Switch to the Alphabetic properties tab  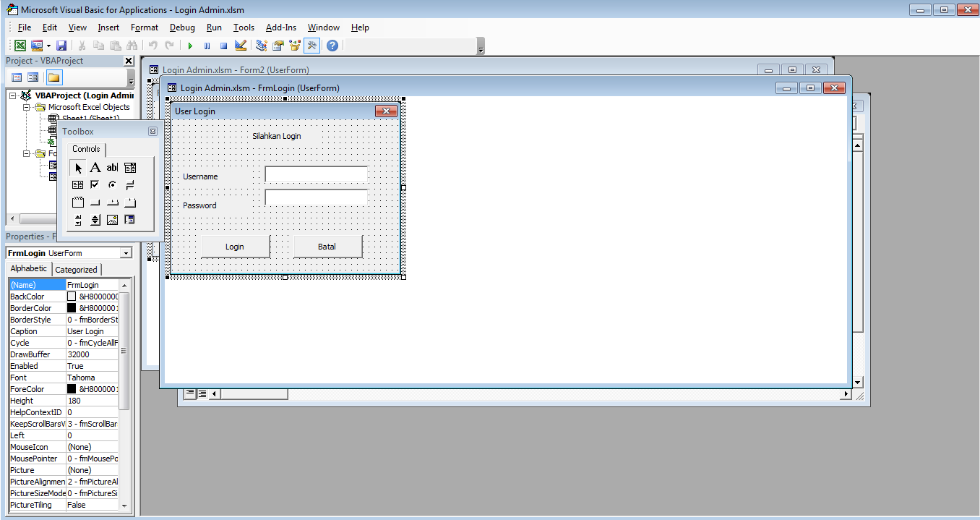(29, 268)
